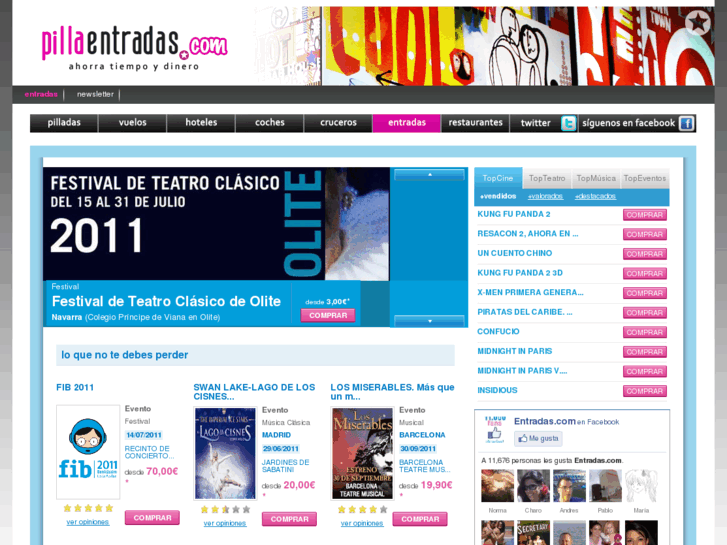Click the FIB 2011 poster thumbnail
The width and height of the screenshot is (727, 545).
tap(88, 452)
